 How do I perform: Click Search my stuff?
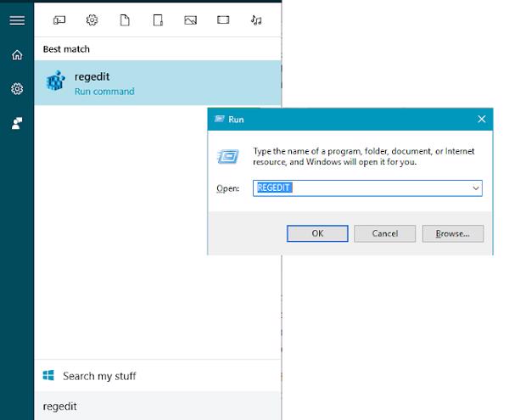[x=98, y=376]
